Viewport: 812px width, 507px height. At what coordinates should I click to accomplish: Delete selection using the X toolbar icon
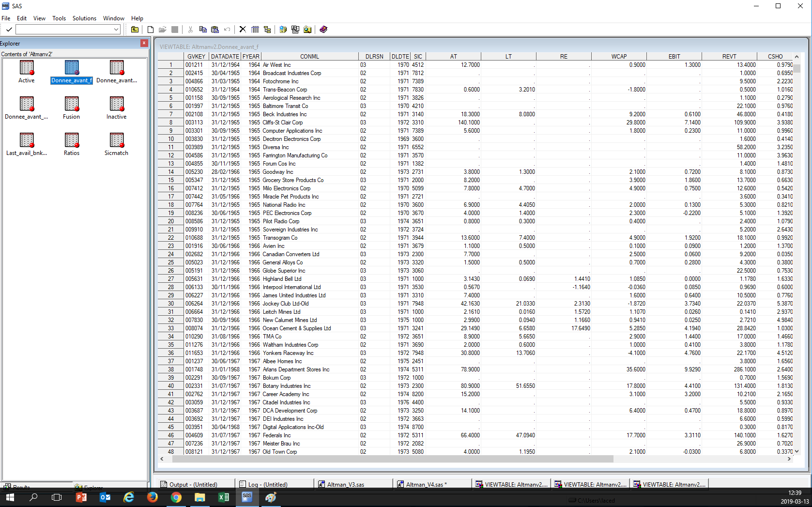click(242, 29)
